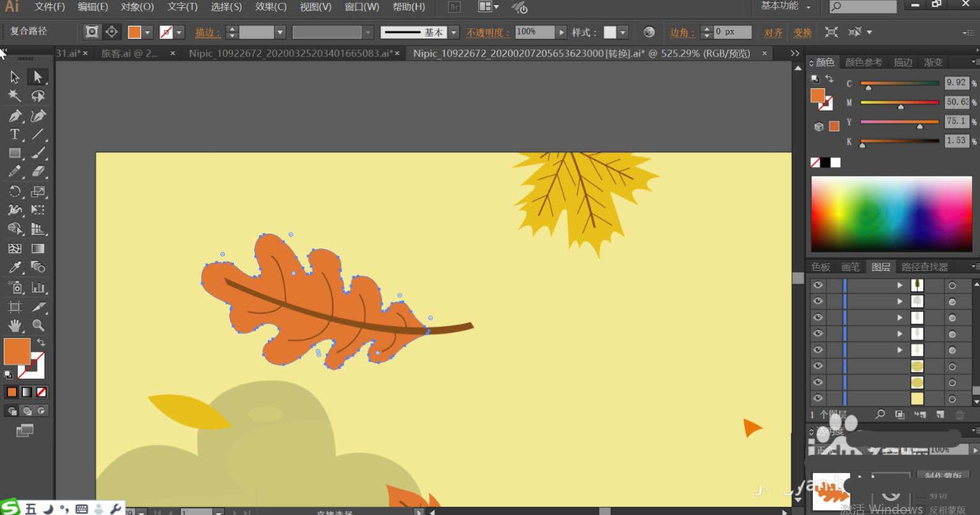This screenshot has width=980, height=515.
Task: Click the 变换 link in control bar
Action: tap(802, 32)
